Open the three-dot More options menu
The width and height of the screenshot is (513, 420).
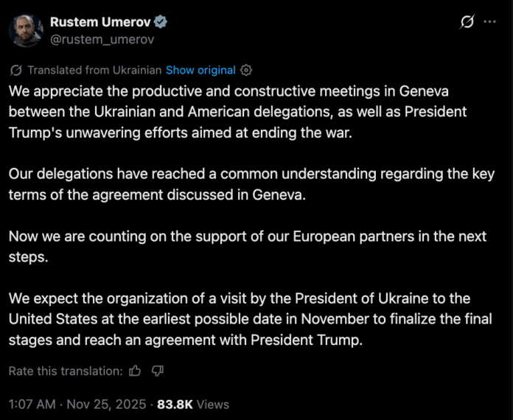[x=489, y=22]
